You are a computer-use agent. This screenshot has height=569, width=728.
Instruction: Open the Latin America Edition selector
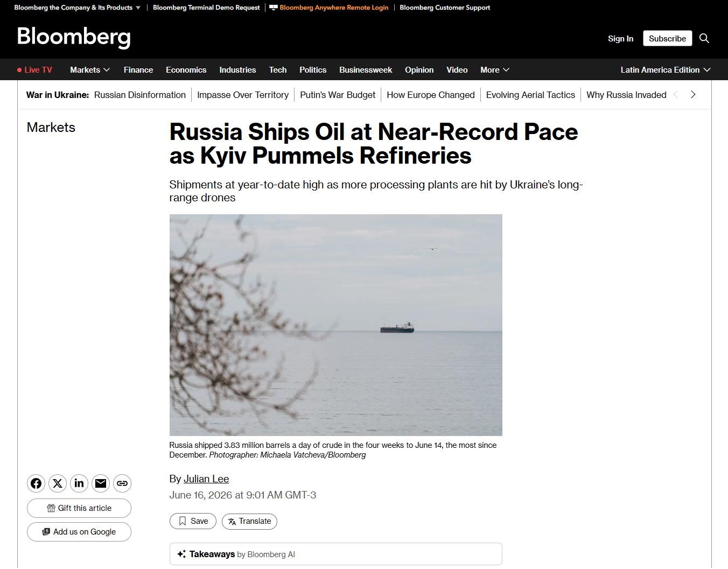[x=666, y=70]
